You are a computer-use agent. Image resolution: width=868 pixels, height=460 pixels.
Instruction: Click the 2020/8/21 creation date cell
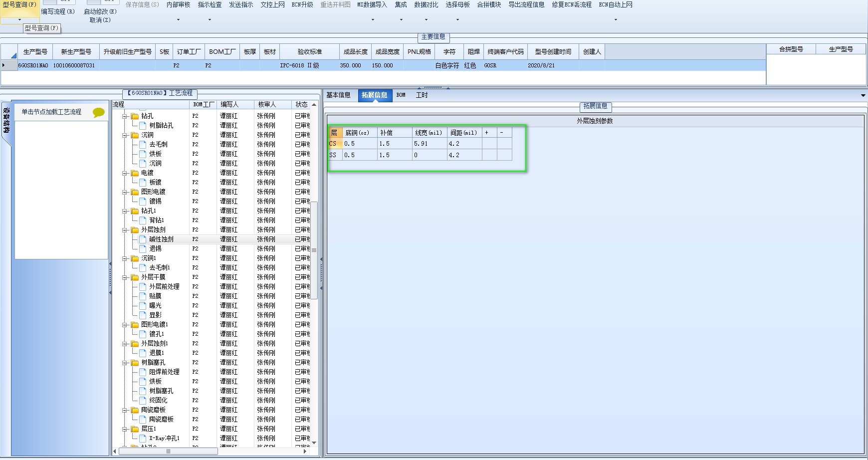[553, 65]
